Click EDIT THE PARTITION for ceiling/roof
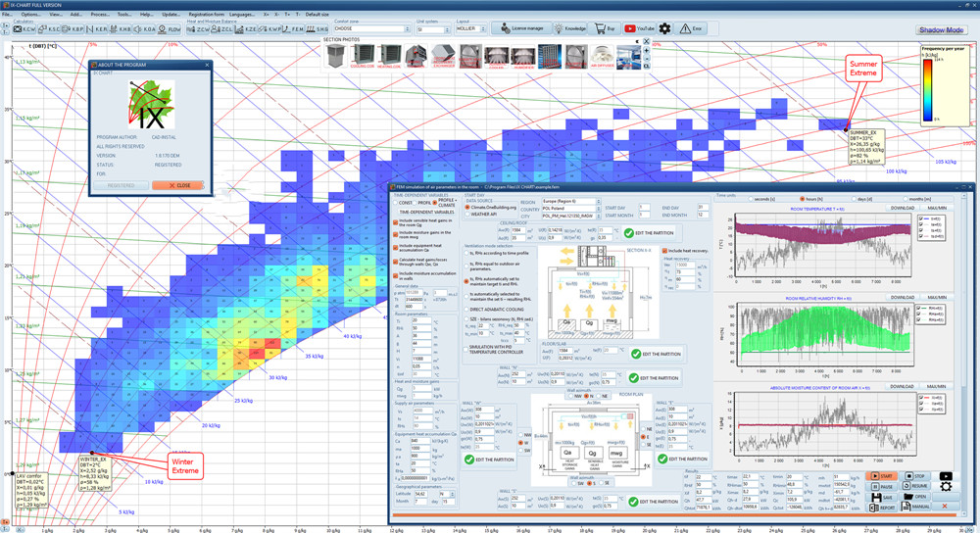Viewport: 980px width, 533px height. point(650,232)
